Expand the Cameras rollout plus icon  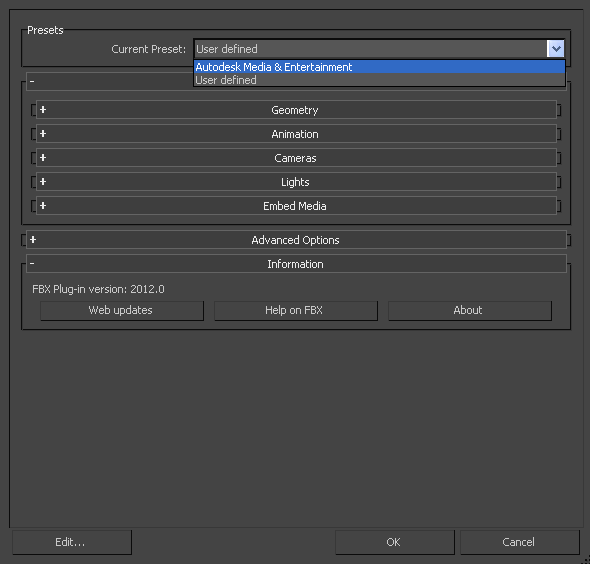tap(43, 158)
